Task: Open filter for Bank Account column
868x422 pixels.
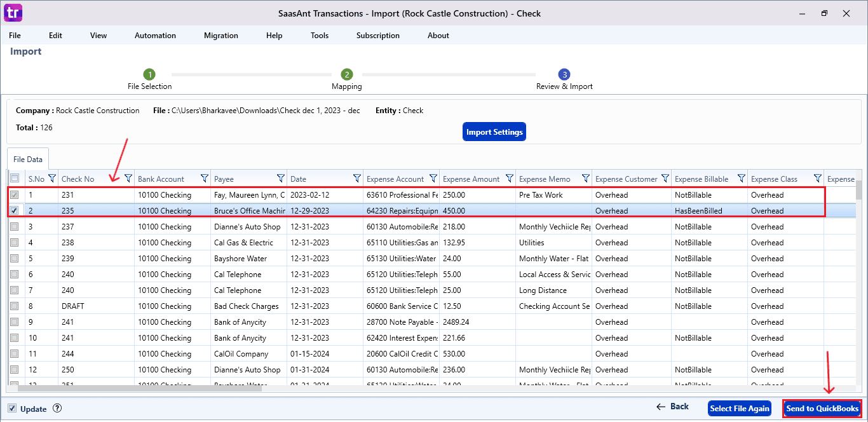Action: point(204,179)
